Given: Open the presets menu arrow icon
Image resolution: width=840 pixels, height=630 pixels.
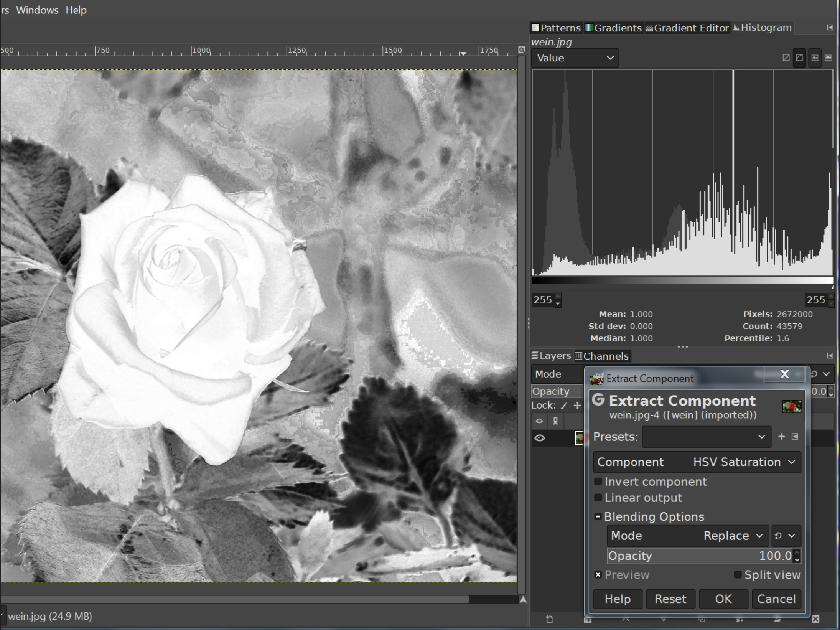Looking at the screenshot, I should click(x=795, y=437).
